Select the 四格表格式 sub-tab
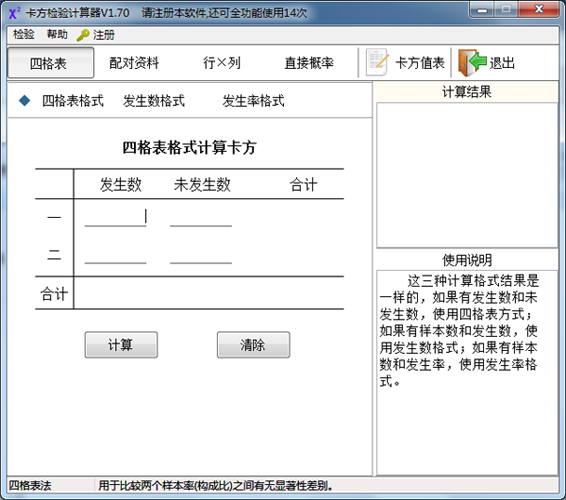This screenshot has width=566, height=500. 73,101
